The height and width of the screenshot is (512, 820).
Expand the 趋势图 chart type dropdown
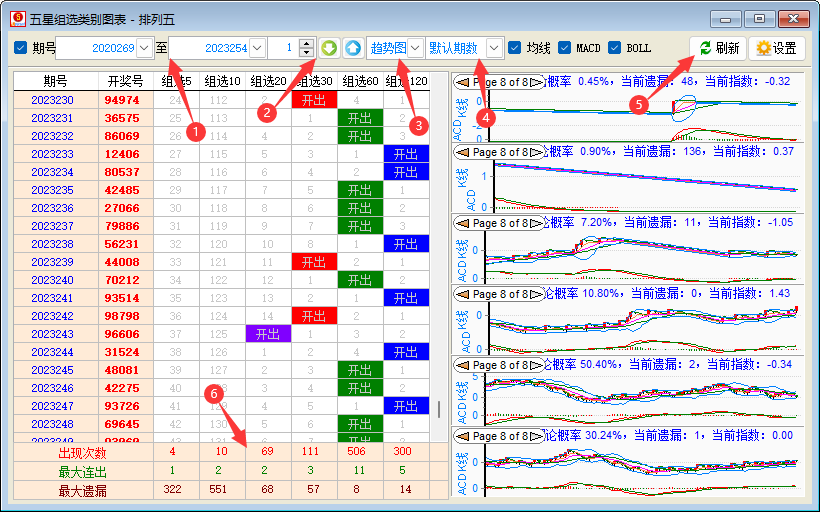[415, 48]
